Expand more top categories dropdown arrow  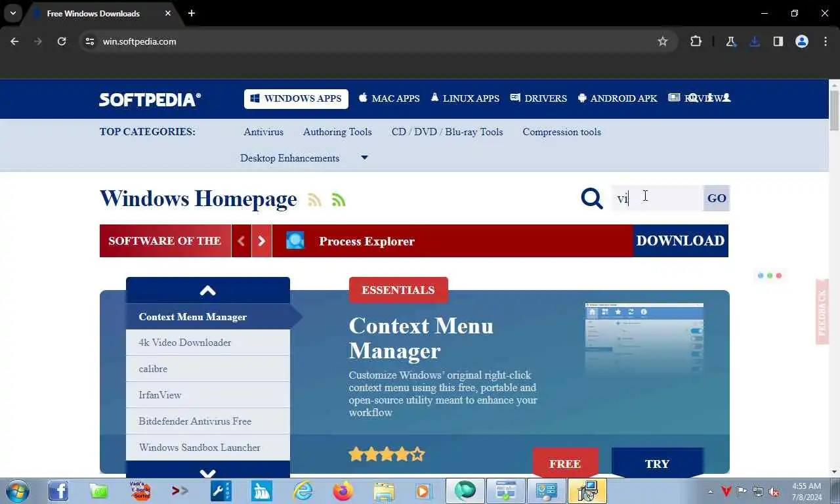point(364,157)
